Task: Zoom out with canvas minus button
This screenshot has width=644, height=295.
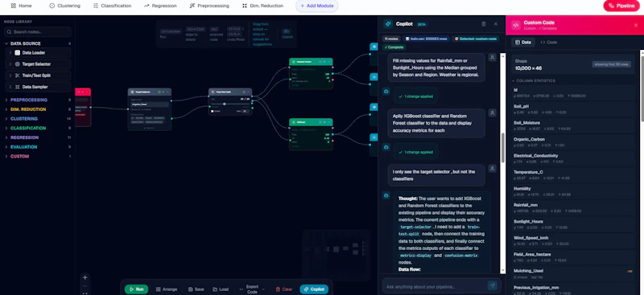Action: 85,286
